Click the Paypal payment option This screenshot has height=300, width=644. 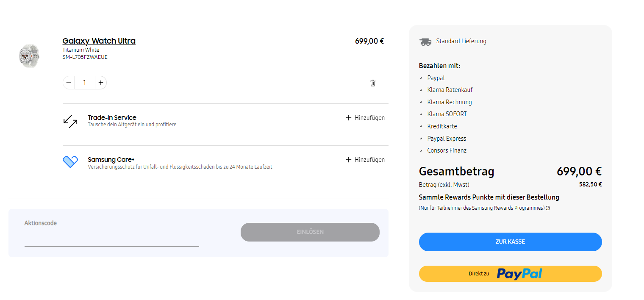point(436,78)
